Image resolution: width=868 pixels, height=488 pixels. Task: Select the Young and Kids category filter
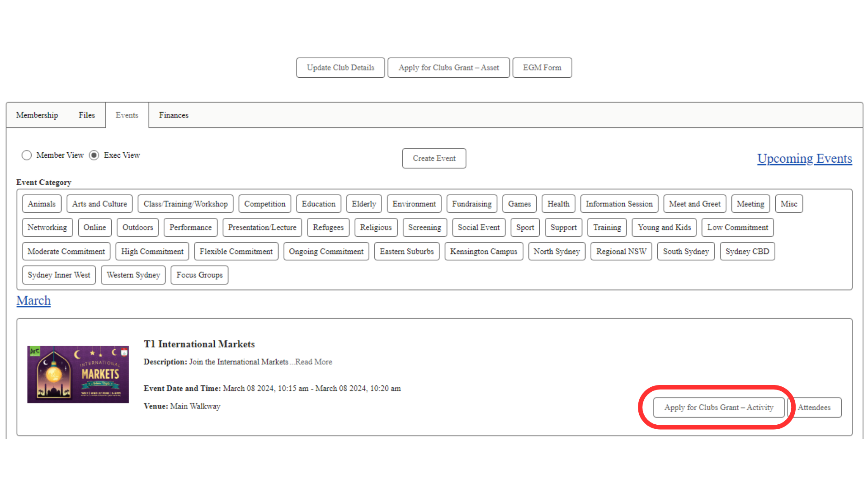pos(664,227)
